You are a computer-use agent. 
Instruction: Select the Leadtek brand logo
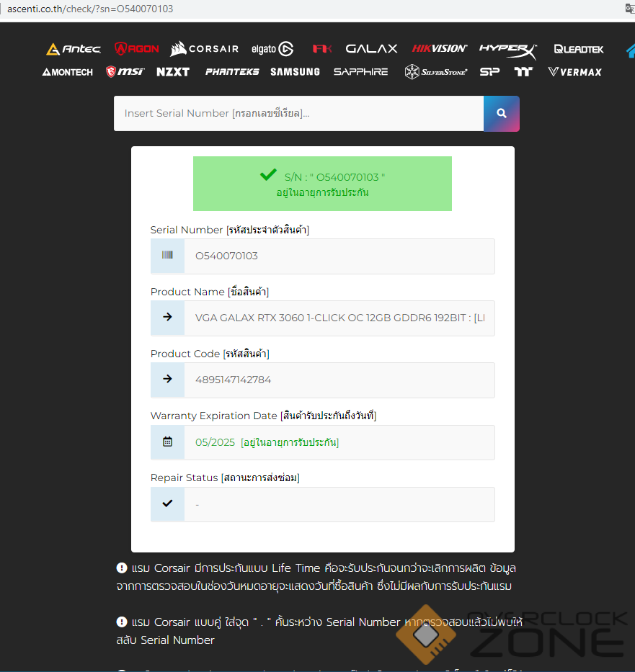(578, 49)
